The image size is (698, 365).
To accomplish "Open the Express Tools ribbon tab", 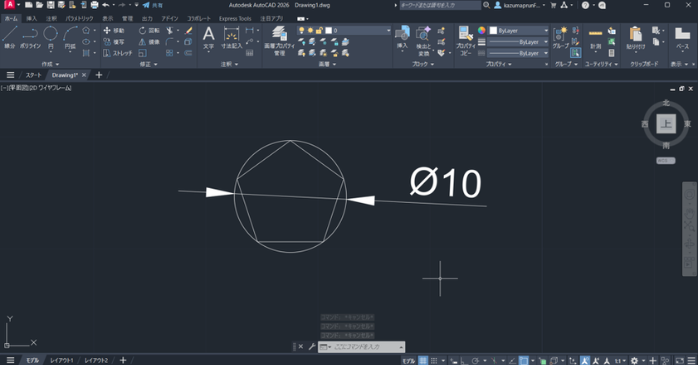I will pos(235,19).
